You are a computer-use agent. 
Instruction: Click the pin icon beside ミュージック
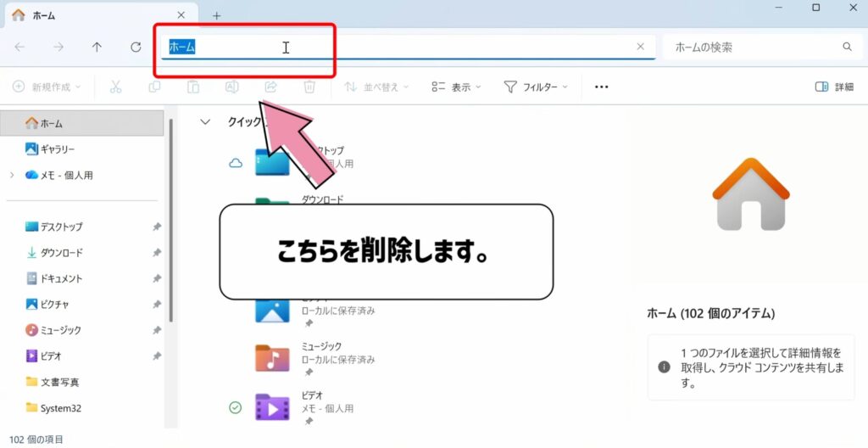click(157, 330)
